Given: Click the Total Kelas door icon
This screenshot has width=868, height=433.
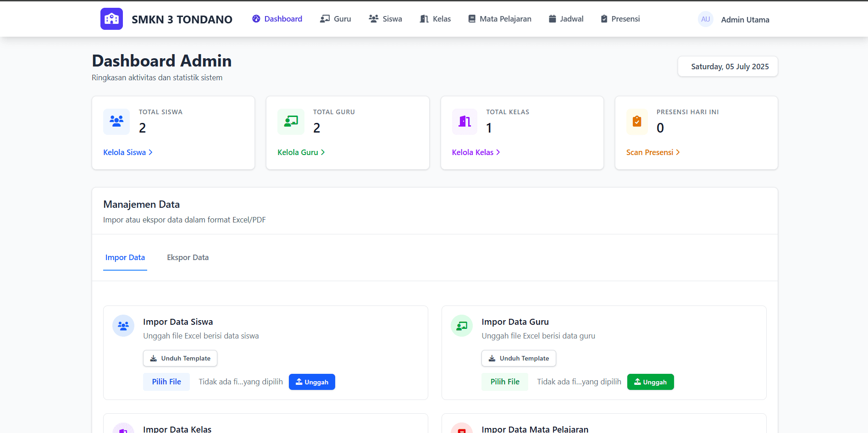Looking at the screenshot, I should [x=464, y=122].
